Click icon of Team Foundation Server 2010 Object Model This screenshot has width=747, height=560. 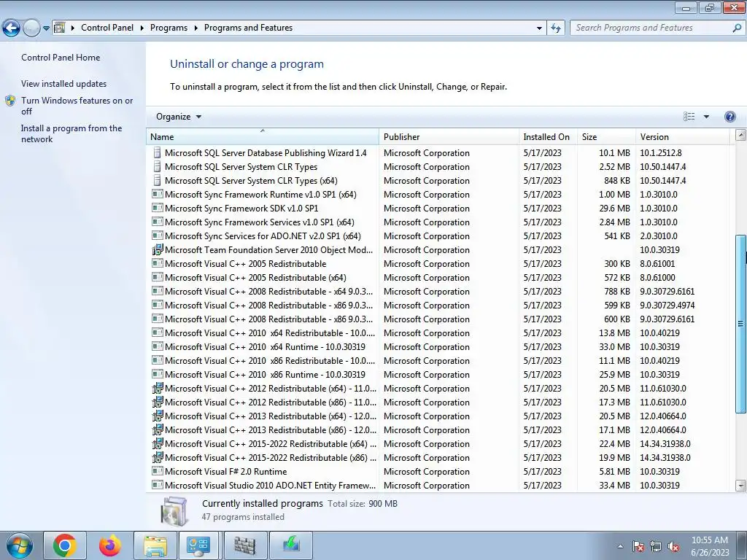click(158, 249)
